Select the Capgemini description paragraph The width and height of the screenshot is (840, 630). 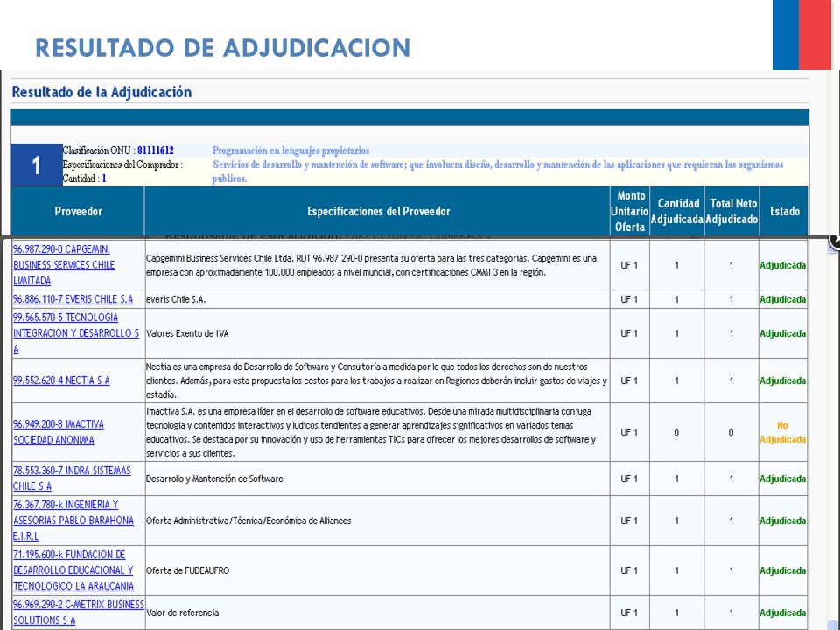click(372, 265)
